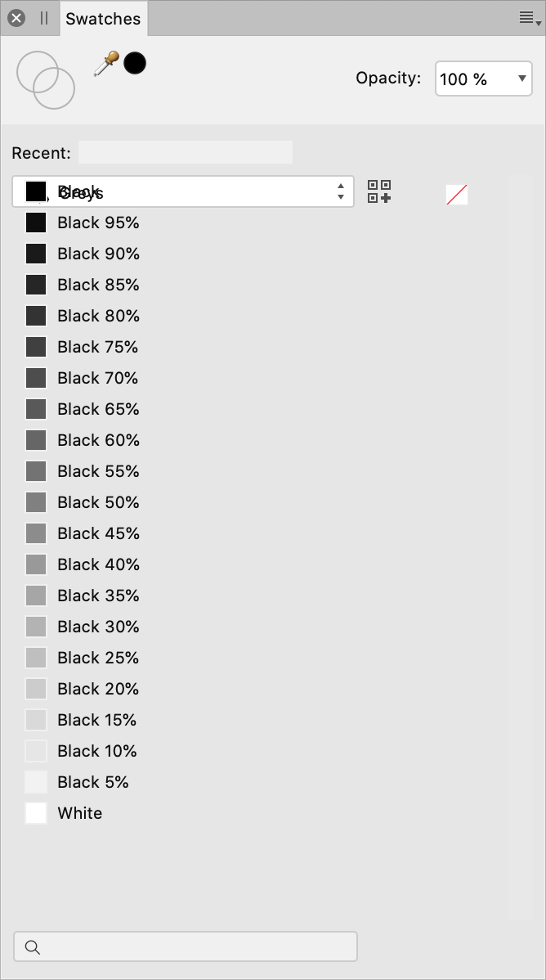Select the Black 95% swatch entry
The width and height of the screenshot is (546, 980).
point(83,223)
